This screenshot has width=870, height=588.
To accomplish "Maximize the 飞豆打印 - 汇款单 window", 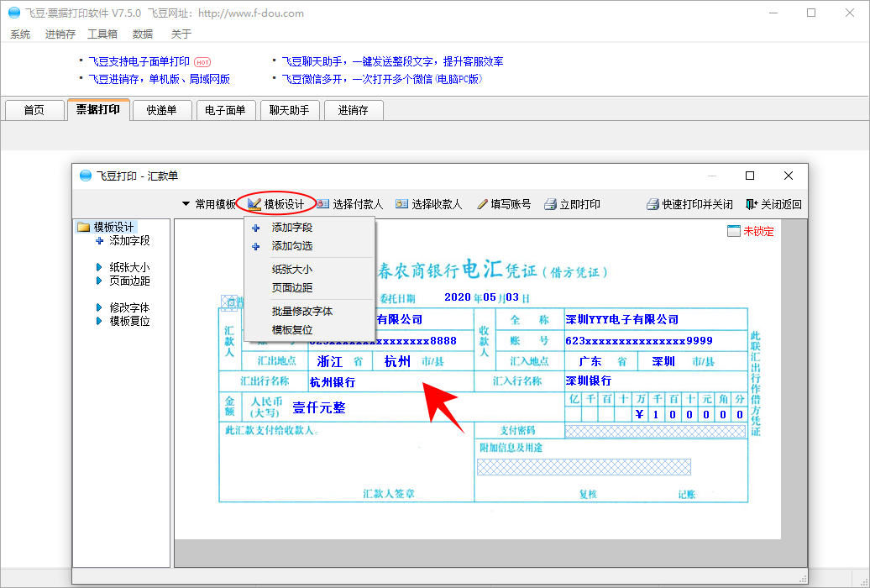I will 750,176.
